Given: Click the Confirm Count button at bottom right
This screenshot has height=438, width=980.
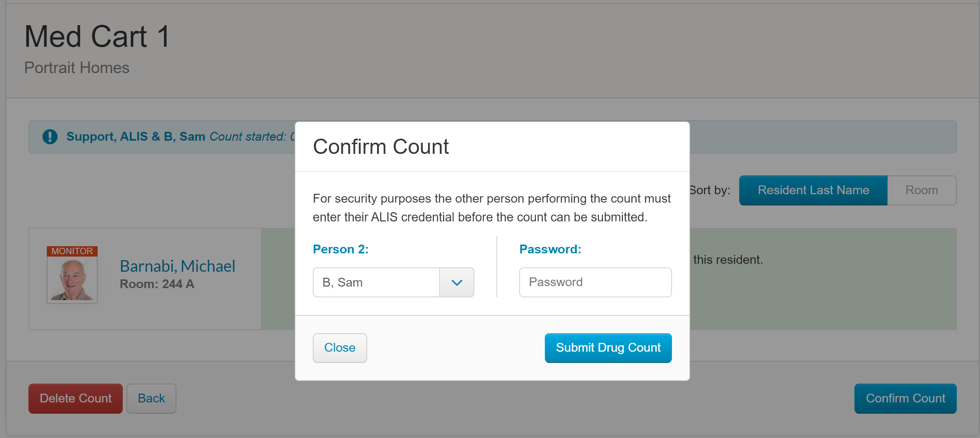Looking at the screenshot, I should click(905, 398).
